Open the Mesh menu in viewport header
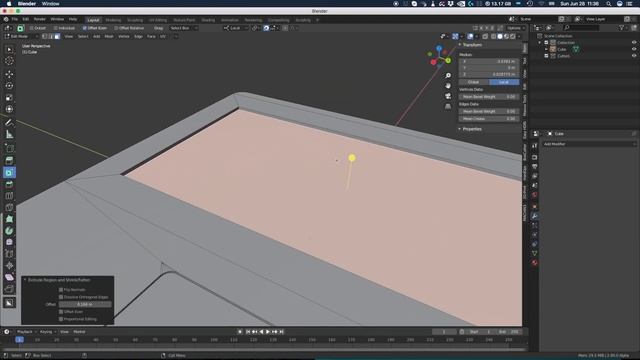Viewport: 640px width, 360px height. [109, 36]
